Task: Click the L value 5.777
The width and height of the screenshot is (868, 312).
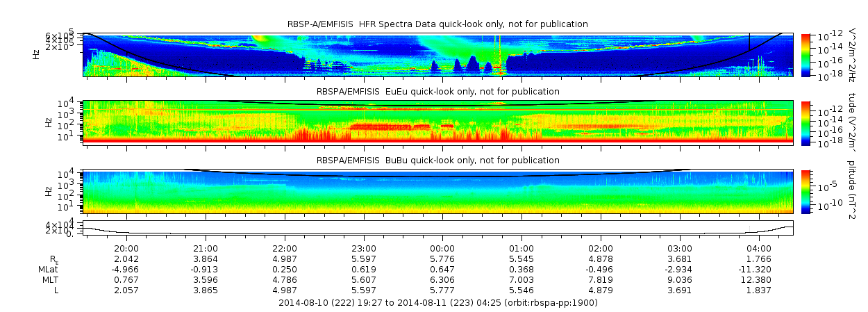Action: [442, 290]
